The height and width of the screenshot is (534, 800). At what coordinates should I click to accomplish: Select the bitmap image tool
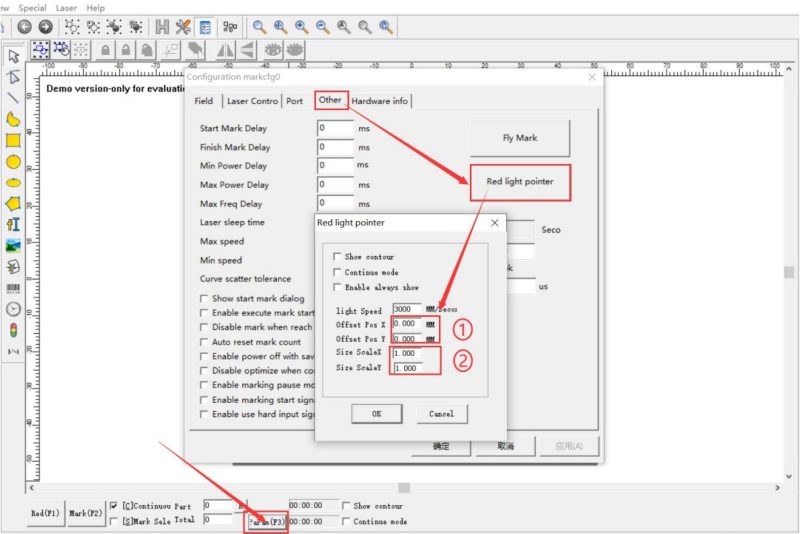point(13,245)
